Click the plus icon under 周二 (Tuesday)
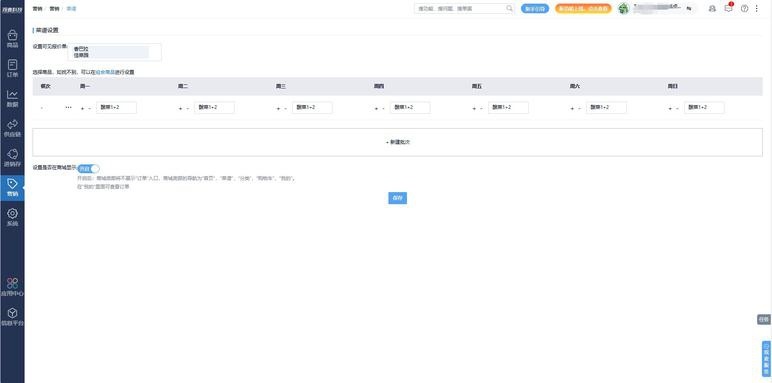Viewport: 772px width, 383px height. 180,108
